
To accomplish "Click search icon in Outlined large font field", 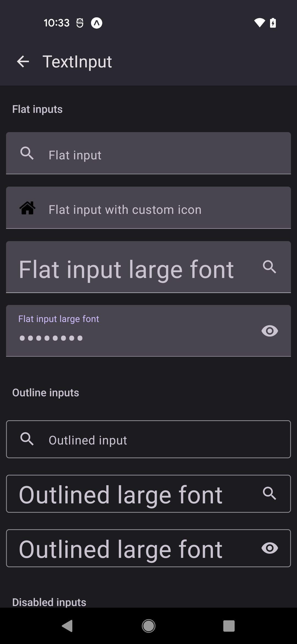I will coord(269,493).
